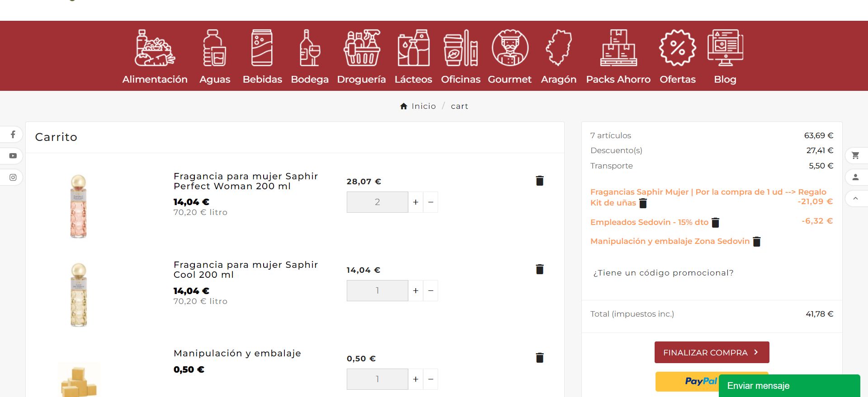Open the Bebidas can icon
Screen dimensions: 868x397
click(262, 48)
